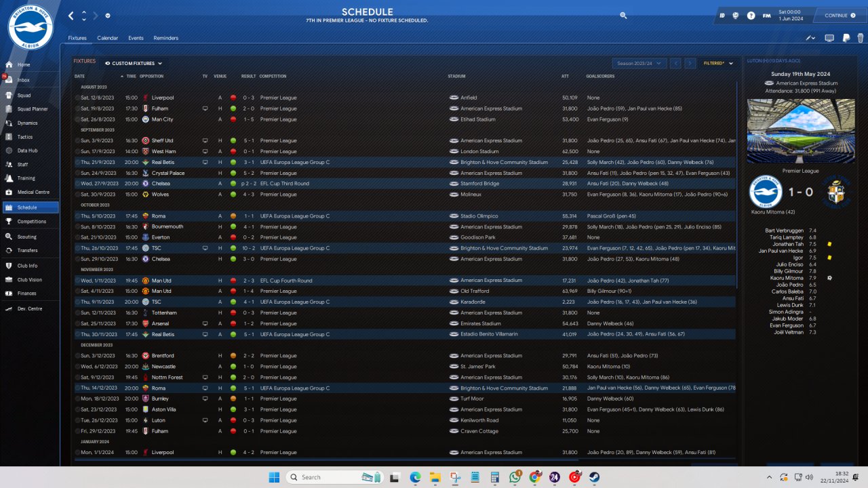Click the ID icon in top bar

click(x=722, y=16)
